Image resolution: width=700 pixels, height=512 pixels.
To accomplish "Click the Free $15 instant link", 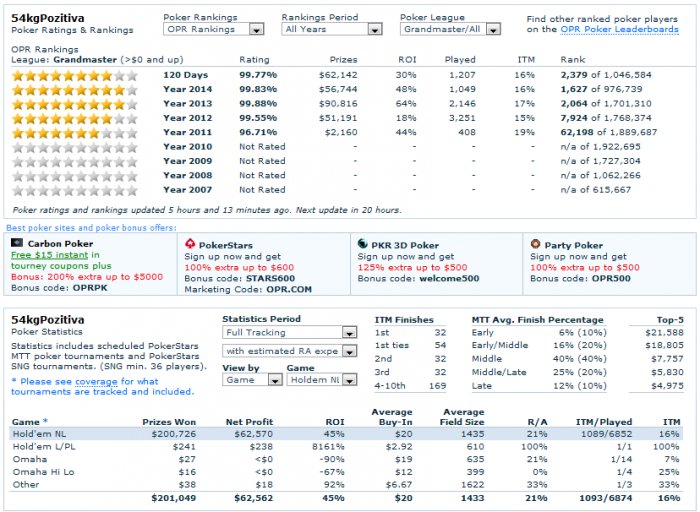I will coord(50,255).
